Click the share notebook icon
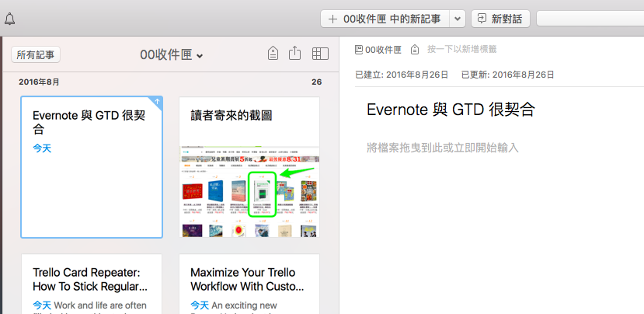This screenshot has width=644, height=314. [295, 54]
